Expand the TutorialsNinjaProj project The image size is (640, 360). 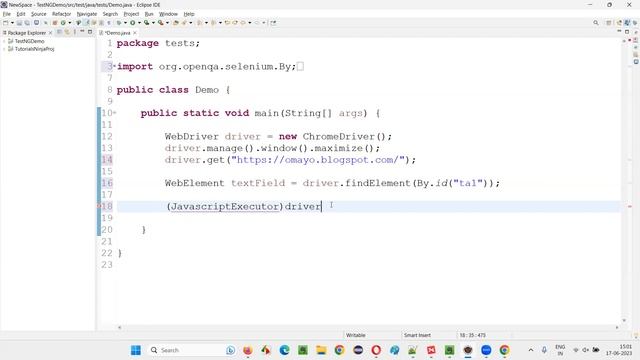(4, 49)
